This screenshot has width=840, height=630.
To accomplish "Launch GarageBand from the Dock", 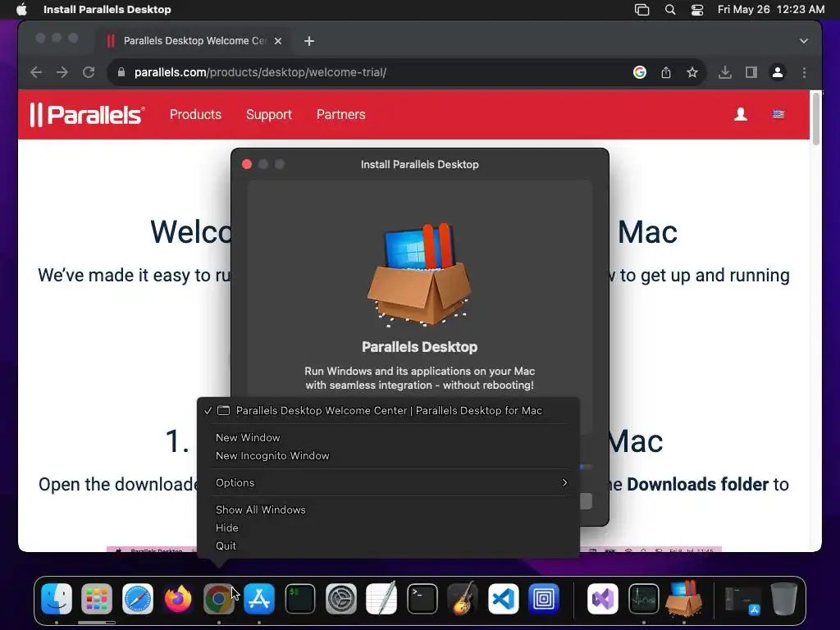I will click(x=463, y=598).
